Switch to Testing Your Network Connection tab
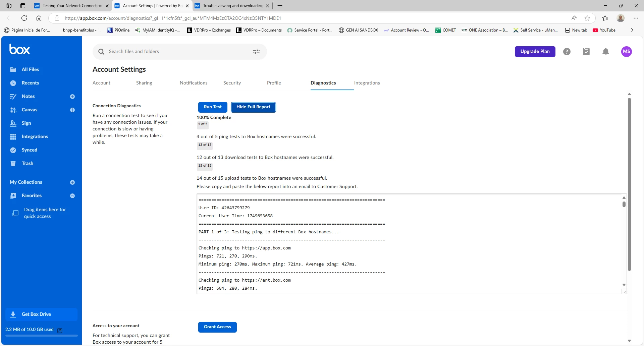644x346 pixels. pyautogui.click(x=72, y=6)
